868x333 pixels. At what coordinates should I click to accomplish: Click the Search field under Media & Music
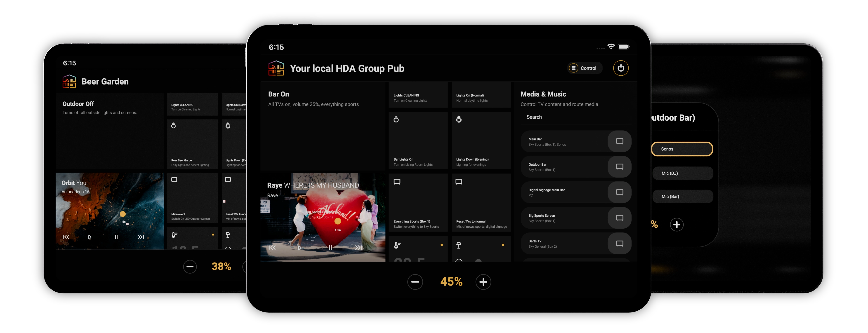click(x=576, y=117)
